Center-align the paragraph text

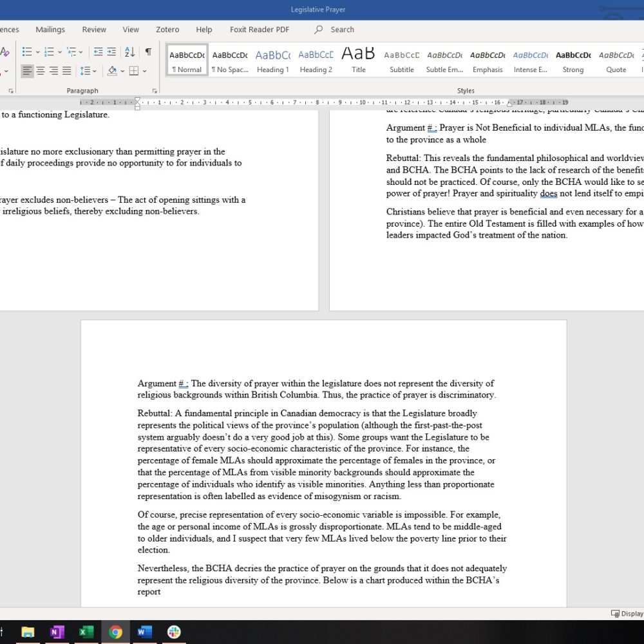click(41, 71)
